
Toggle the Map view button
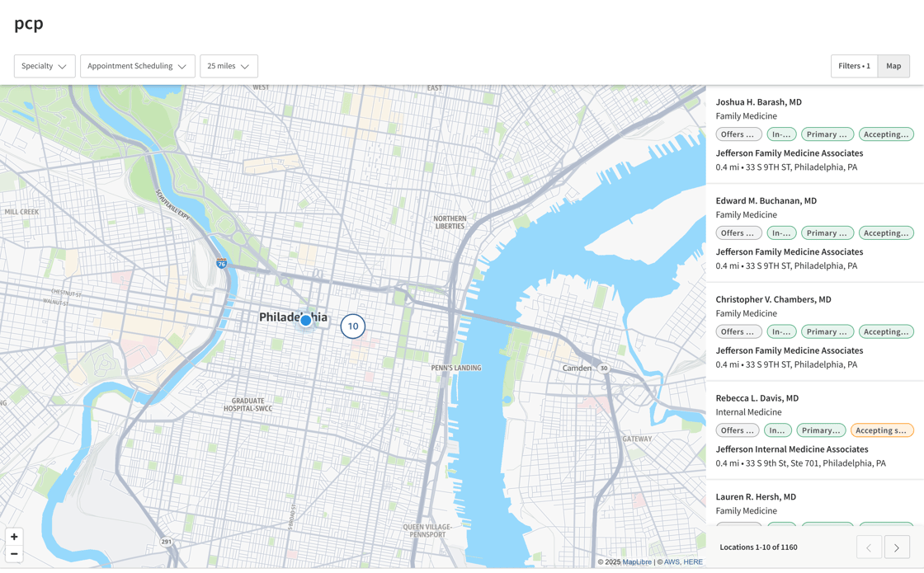click(893, 66)
